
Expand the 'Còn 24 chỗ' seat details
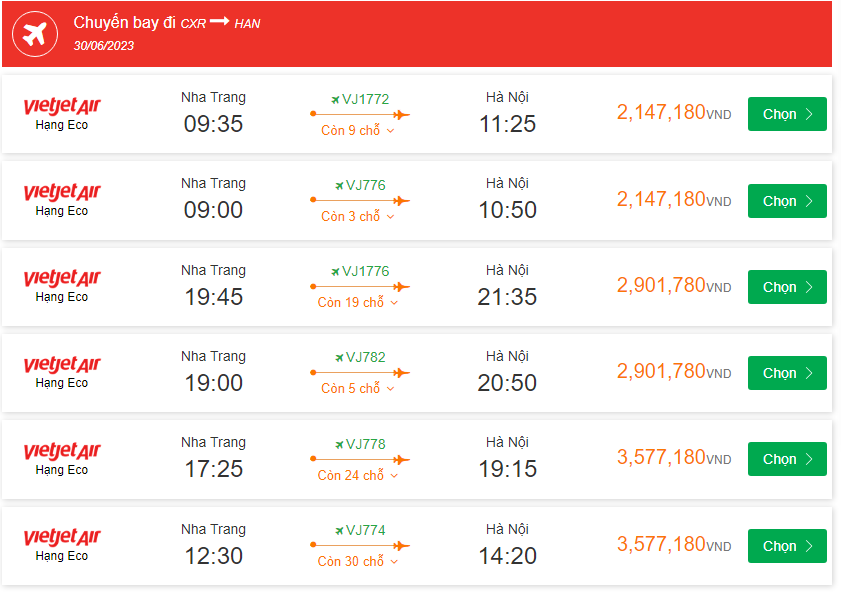click(358, 476)
